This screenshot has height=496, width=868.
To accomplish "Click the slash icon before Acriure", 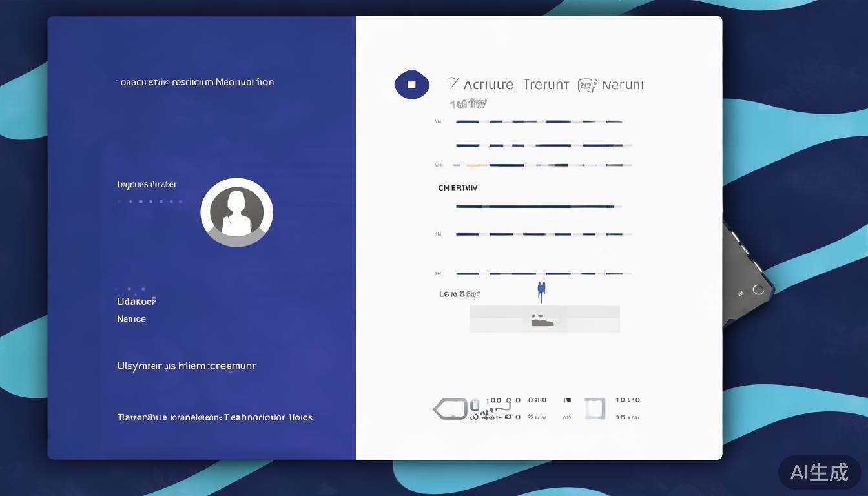I will [453, 84].
